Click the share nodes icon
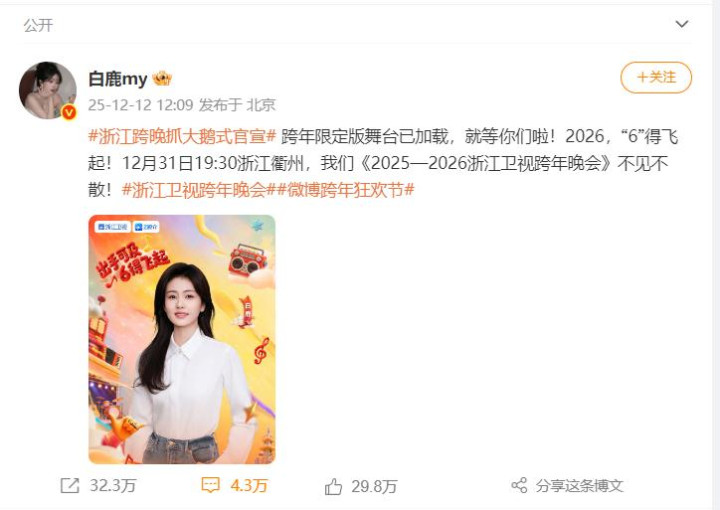 [x=519, y=486]
